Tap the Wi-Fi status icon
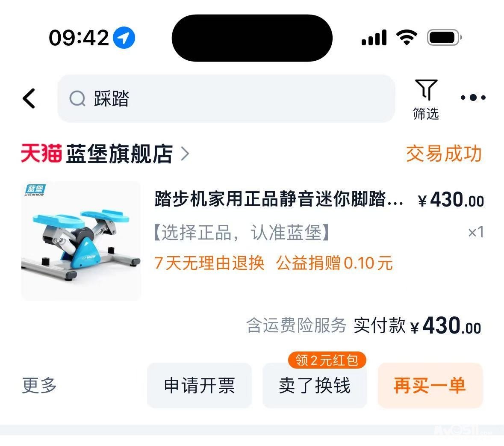 pos(407,37)
